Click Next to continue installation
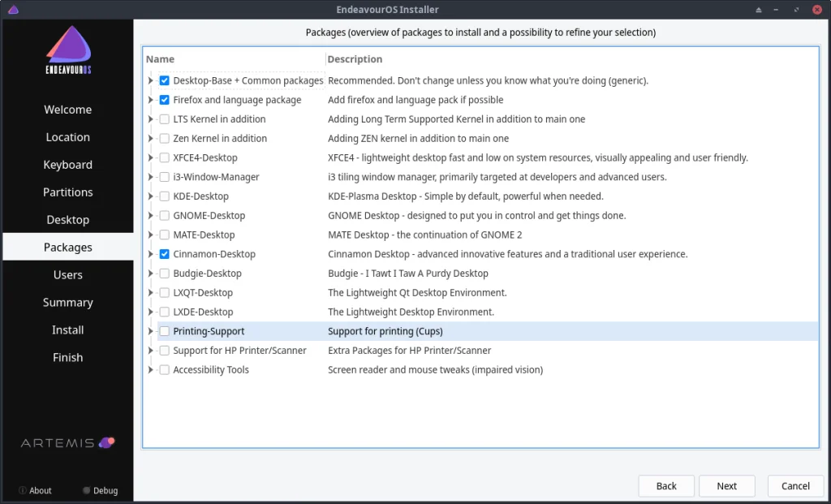This screenshot has width=831, height=504. tap(726, 486)
